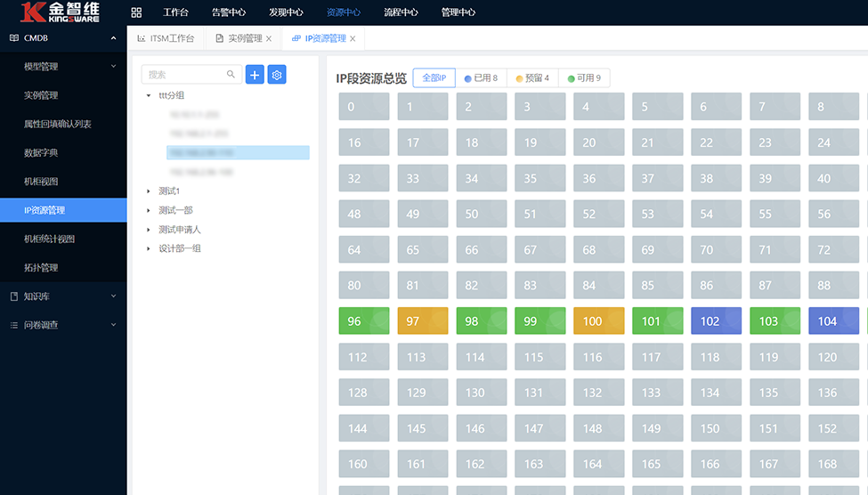Click IP address cell 147
The image size is (868, 495).
[539, 428]
